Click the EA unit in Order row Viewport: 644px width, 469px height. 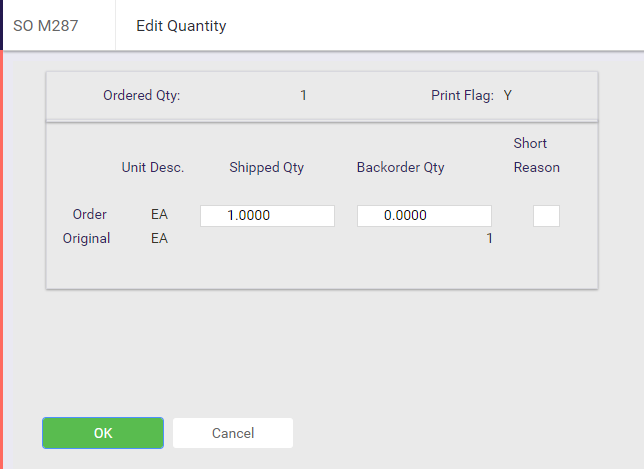159,214
